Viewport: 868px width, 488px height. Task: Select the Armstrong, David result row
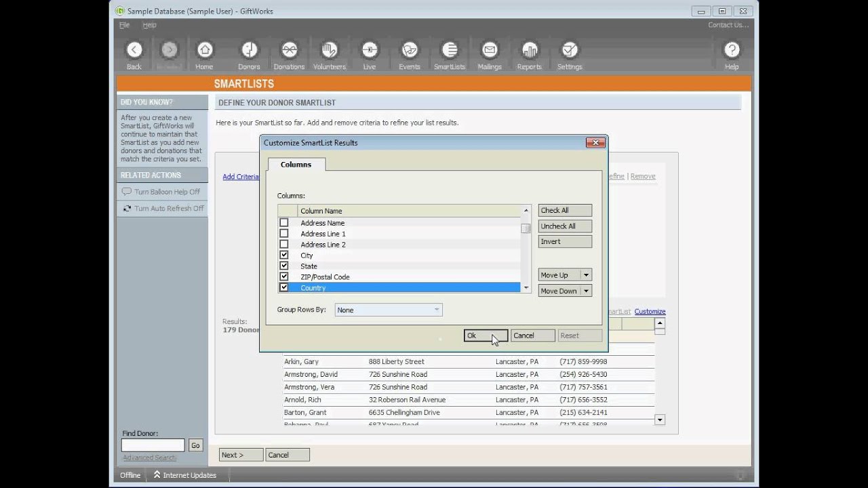[x=469, y=374]
